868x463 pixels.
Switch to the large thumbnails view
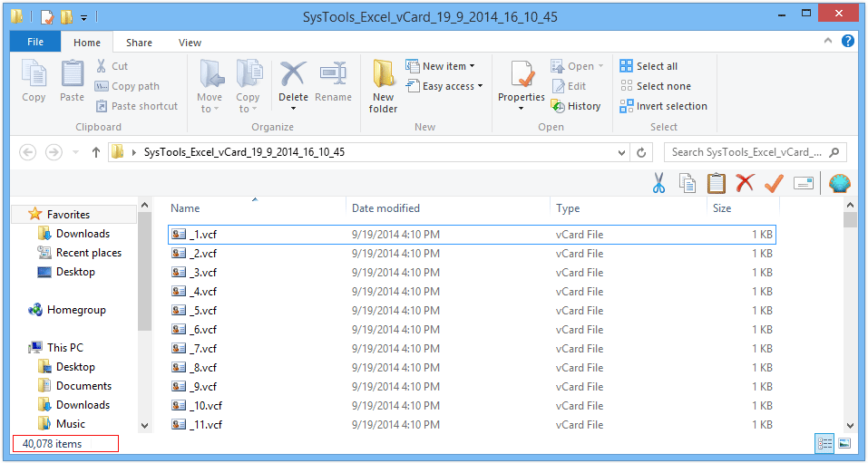tap(844, 443)
